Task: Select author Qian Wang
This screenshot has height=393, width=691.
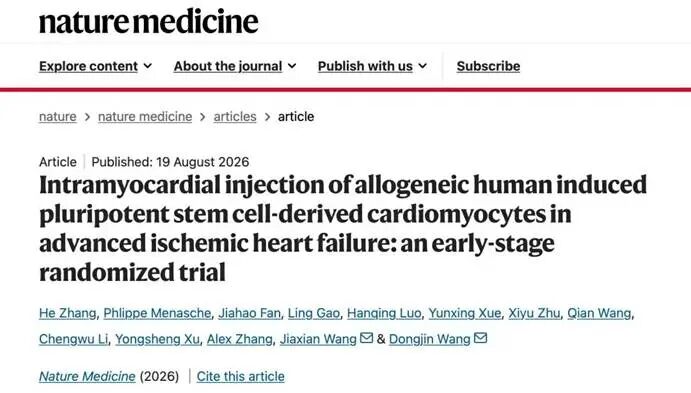Action: [x=599, y=313]
